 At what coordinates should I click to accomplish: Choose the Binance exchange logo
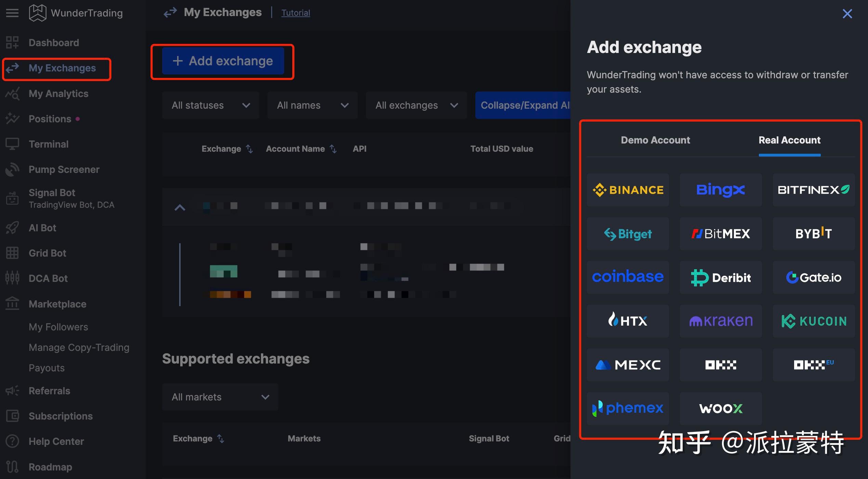628,190
